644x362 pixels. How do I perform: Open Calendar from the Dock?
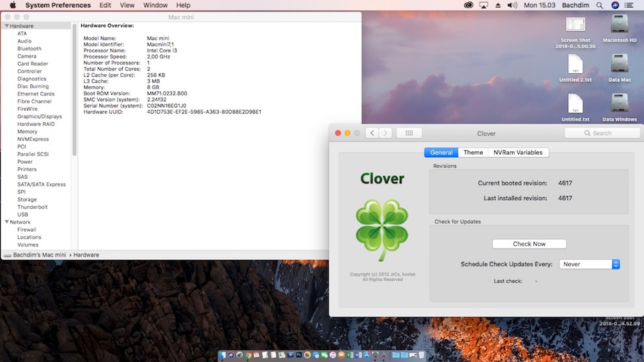coord(256,355)
